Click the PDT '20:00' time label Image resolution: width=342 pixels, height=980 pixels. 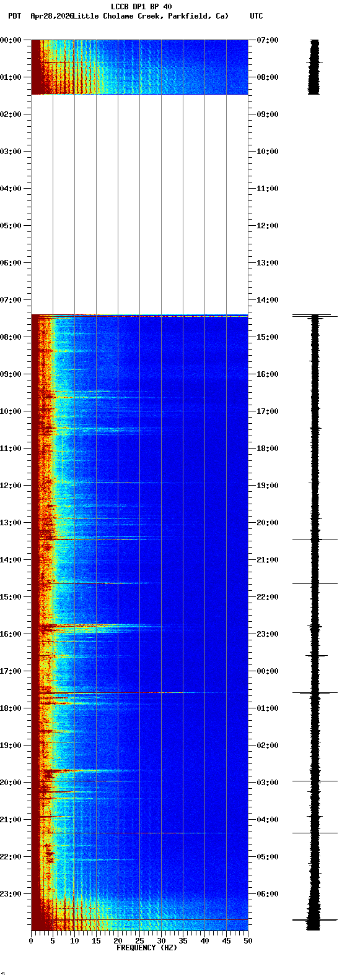(x=11, y=783)
